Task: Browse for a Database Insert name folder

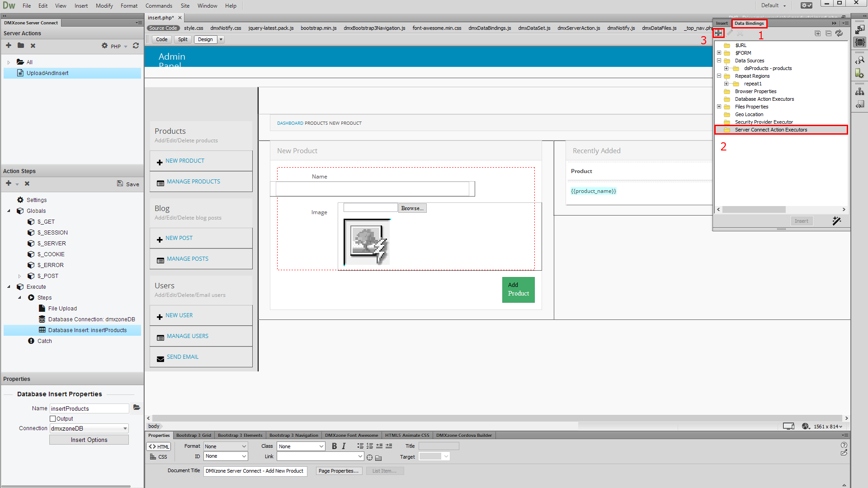Action: (x=137, y=408)
